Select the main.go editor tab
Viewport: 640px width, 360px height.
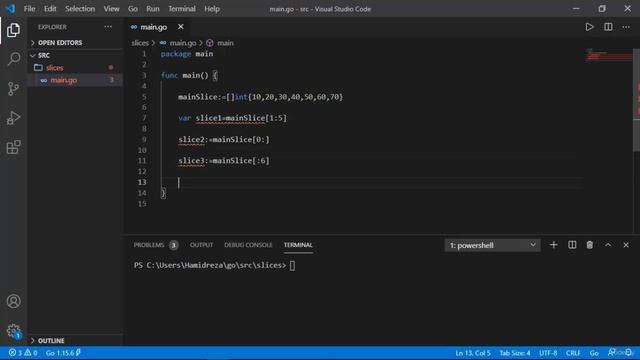[157, 27]
